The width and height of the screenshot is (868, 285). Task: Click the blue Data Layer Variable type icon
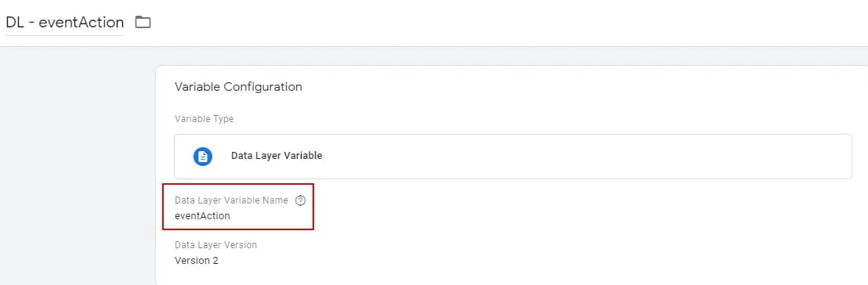(203, 156)
